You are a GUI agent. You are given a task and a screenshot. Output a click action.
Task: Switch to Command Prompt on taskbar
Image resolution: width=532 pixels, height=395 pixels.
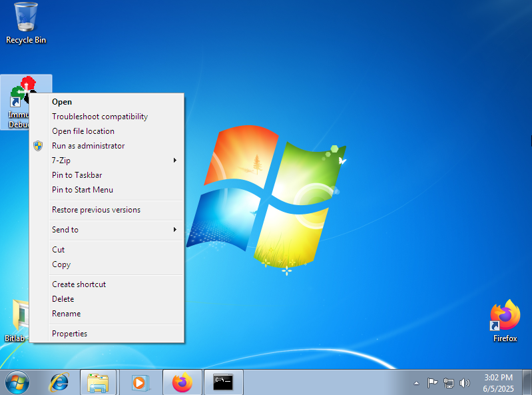[223, 382]
